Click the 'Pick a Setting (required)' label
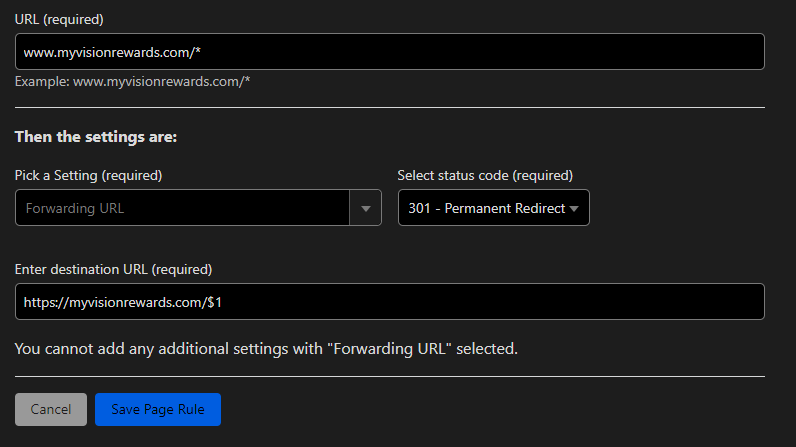 pyautogui.click(x=88, y=176)
